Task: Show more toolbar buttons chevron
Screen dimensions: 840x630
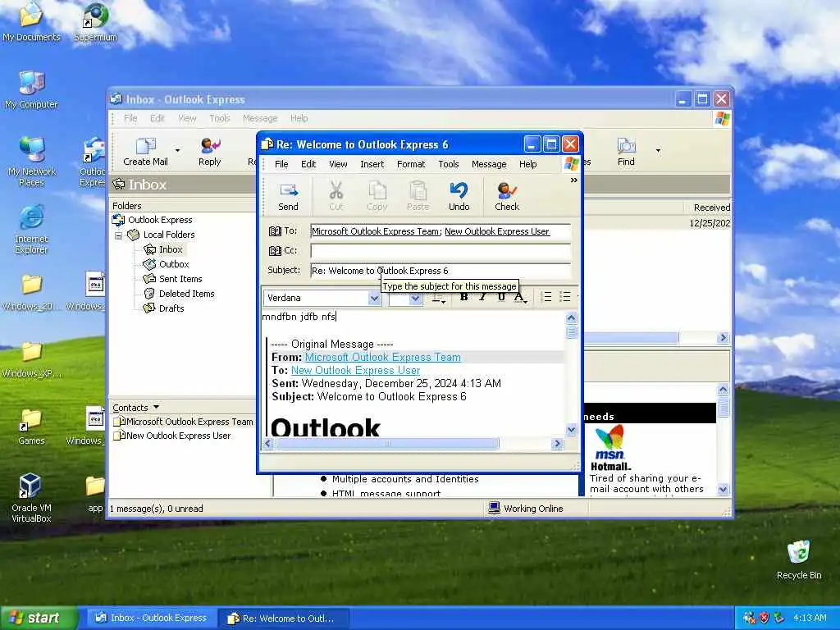Action: pos(573,180)
